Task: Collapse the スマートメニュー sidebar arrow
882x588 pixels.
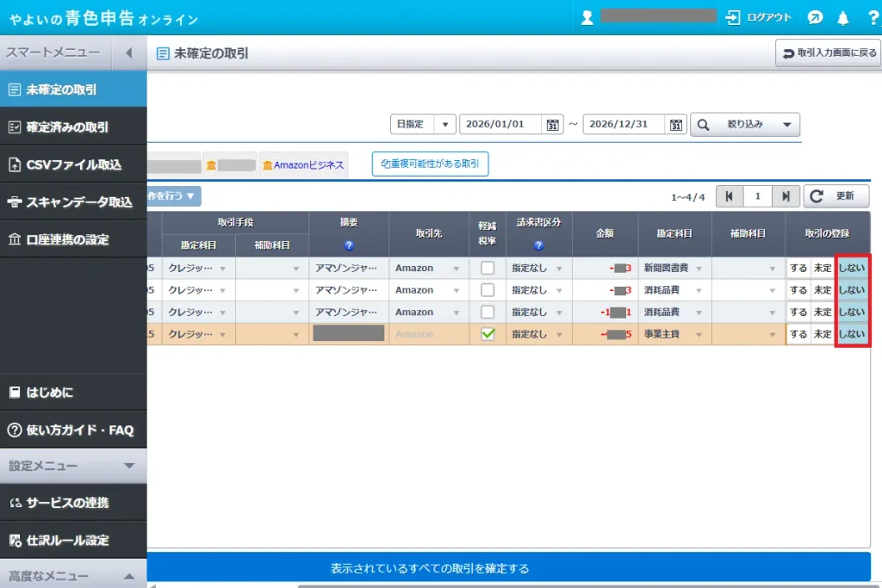Action: pyautogui.click(x=129, y=53)
